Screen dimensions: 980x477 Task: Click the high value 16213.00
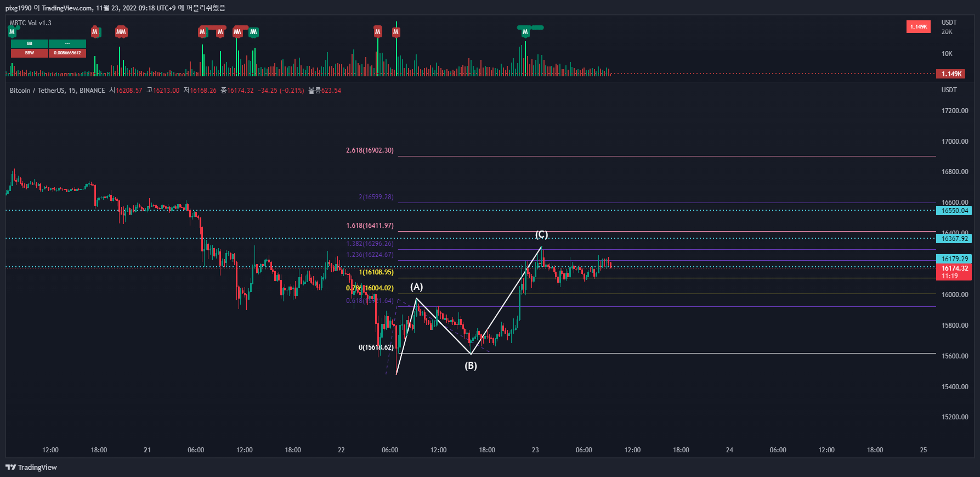click(x=166, y=91)
